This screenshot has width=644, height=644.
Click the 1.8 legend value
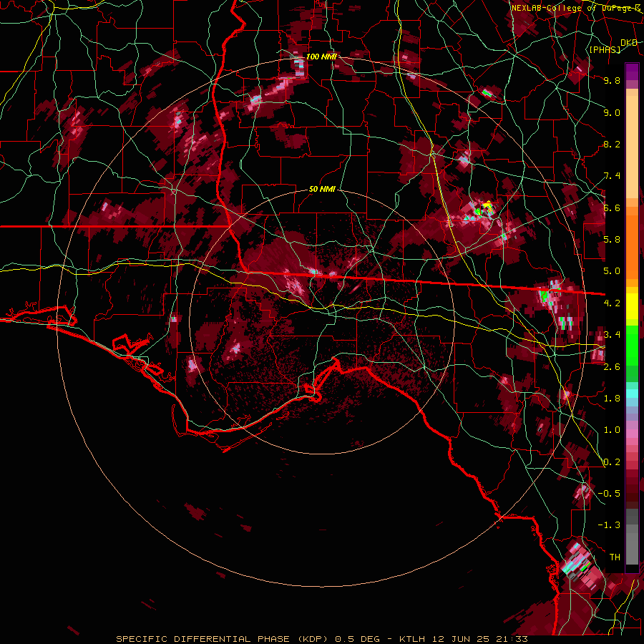pyautogui.click(x=612, y=399)
